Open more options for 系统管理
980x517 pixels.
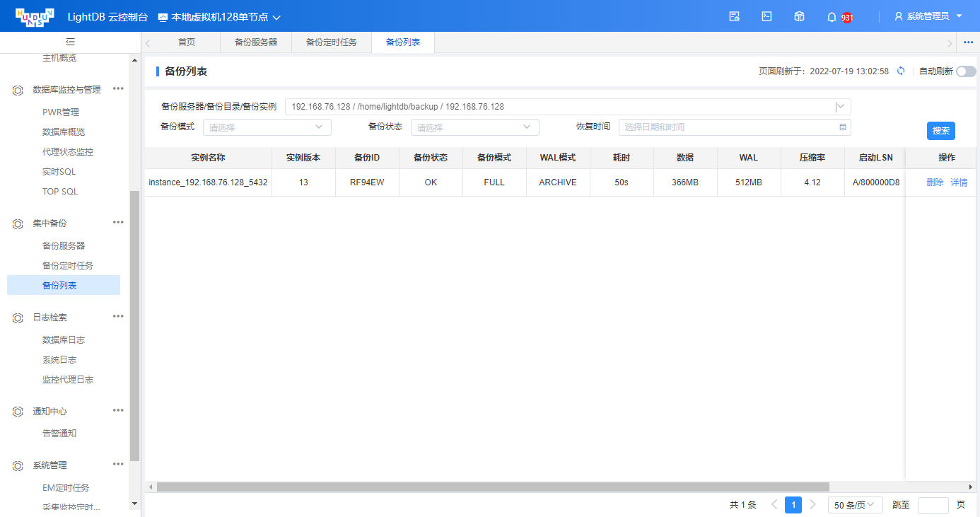118,464
